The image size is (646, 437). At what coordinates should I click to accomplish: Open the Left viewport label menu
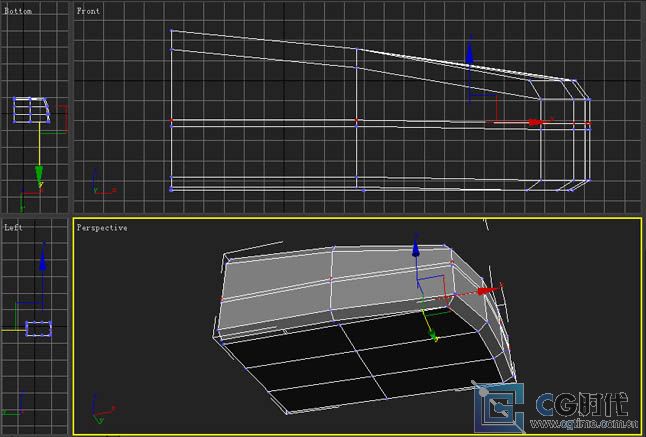point(13,227)
